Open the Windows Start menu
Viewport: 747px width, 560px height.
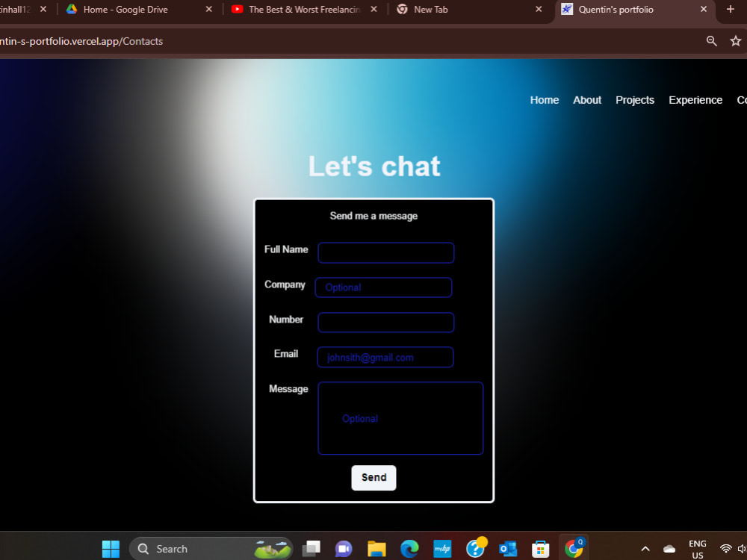[111, 549]
